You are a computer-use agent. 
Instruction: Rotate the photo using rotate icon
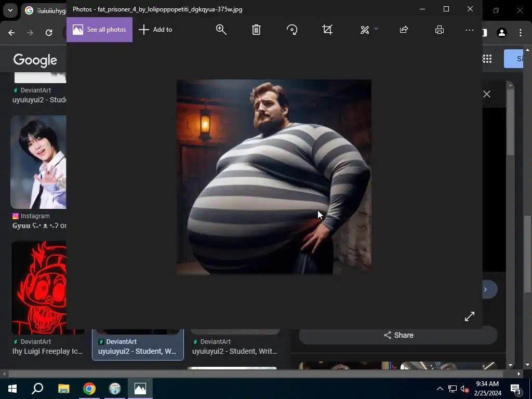pyautogui.click(x=292, y=30)
